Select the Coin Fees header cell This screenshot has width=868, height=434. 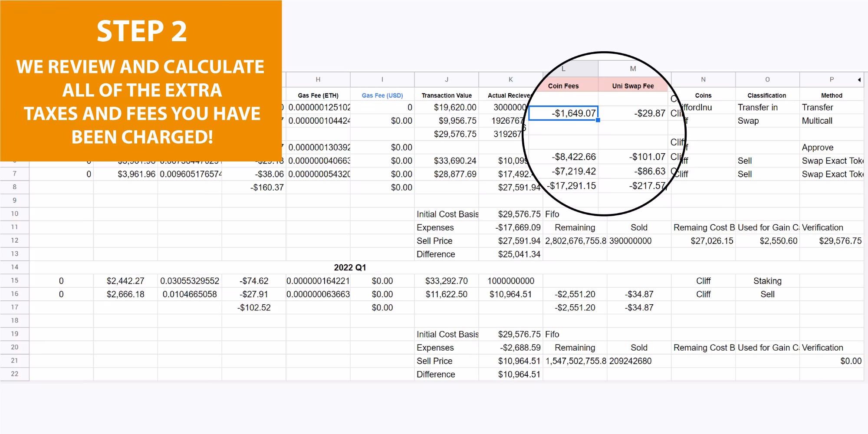click(563, 86)
